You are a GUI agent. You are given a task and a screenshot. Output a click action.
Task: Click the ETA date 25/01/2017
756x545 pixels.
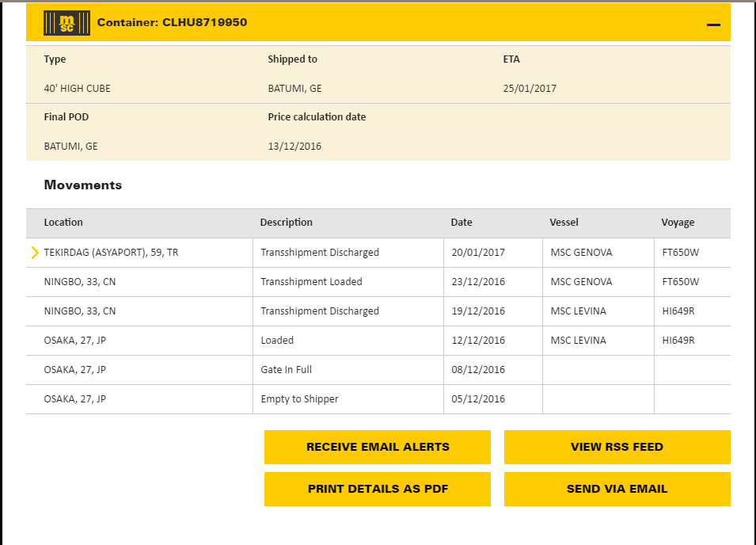[x=530, y=89]
